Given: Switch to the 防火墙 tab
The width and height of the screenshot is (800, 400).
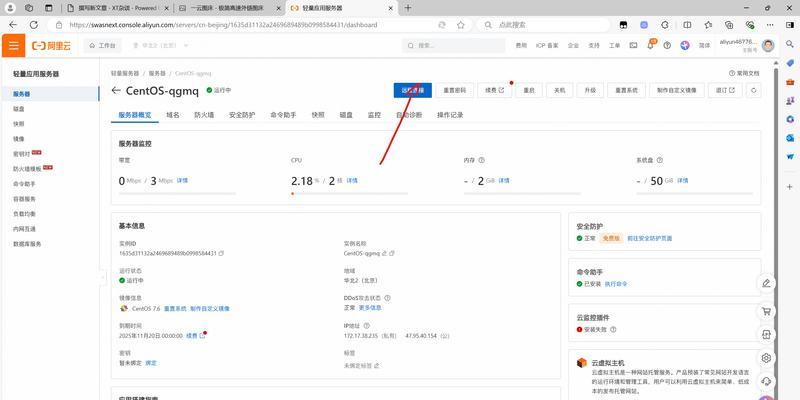Looking at the screenshot, I should tap(204, 115).
